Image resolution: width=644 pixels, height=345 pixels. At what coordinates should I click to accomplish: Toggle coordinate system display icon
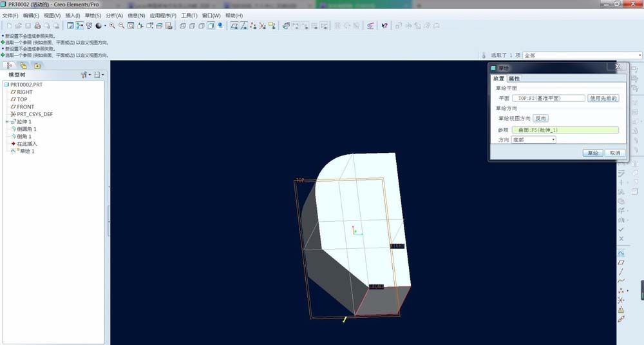pos(263,26)
